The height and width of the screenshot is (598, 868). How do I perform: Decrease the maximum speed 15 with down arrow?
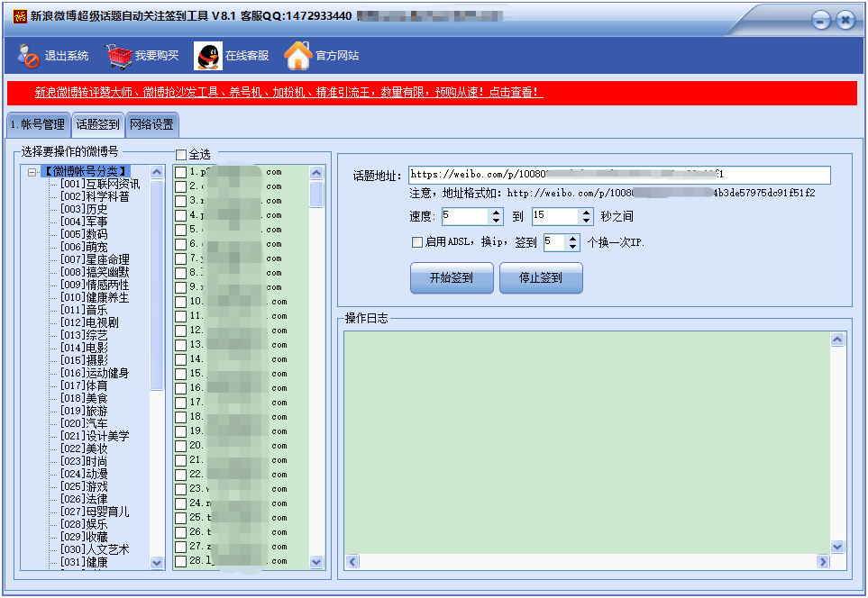586,220
